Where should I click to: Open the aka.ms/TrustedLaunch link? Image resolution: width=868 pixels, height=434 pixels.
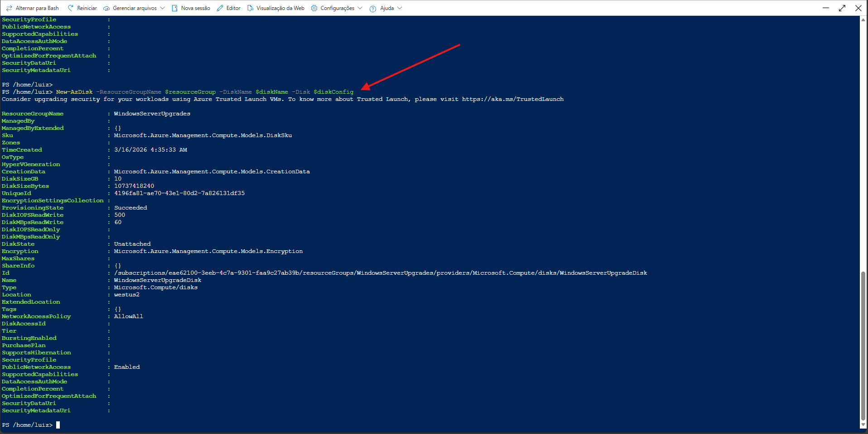coord(513,99)
